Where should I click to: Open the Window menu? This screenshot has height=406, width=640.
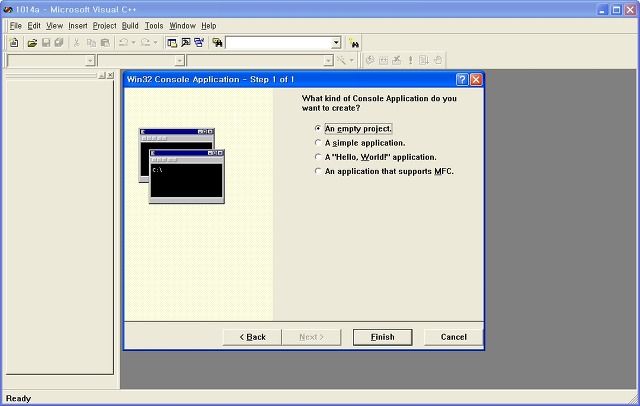pyautogui.click(x=182, y=26)
